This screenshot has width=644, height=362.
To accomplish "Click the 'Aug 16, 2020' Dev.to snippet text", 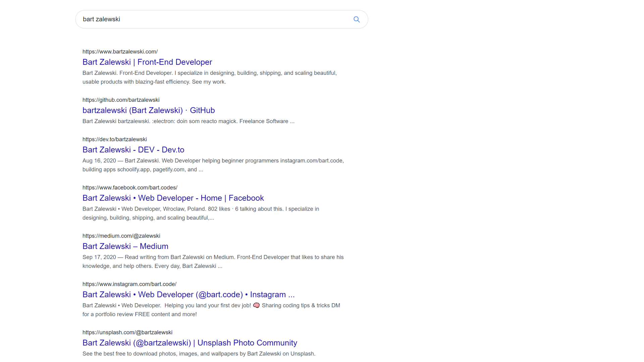I will click(99, 161).
